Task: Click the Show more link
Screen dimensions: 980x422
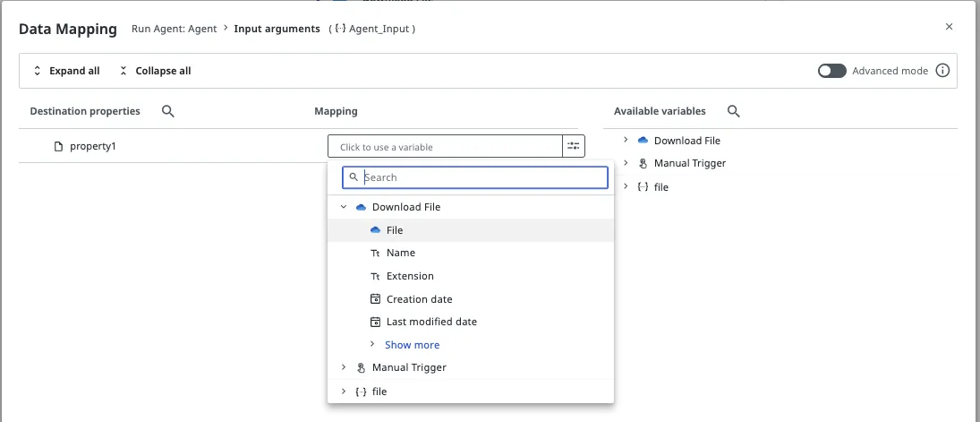Action: point(412,345)
